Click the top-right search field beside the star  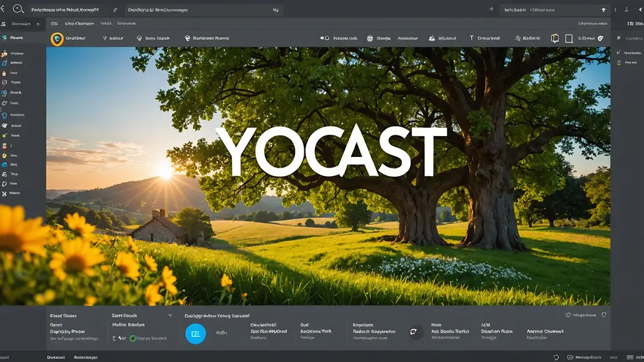555,10
